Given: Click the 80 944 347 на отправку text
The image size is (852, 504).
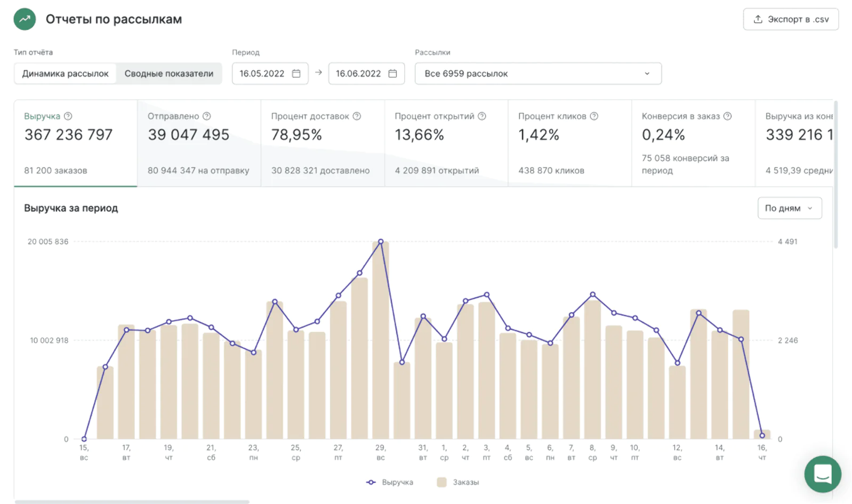Looking at the screenshot, I should pyautogui.click(x=198, y=170).
